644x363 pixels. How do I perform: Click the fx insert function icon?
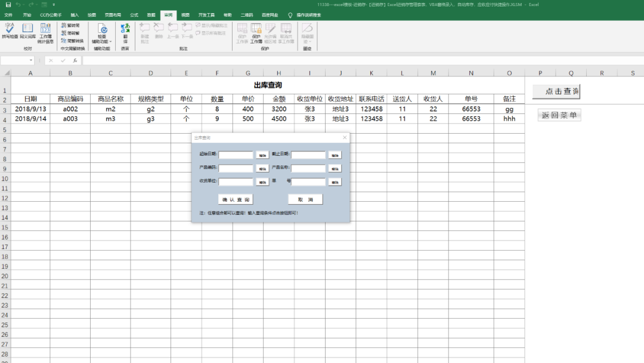pyautogui.click(x=75, y=60)
